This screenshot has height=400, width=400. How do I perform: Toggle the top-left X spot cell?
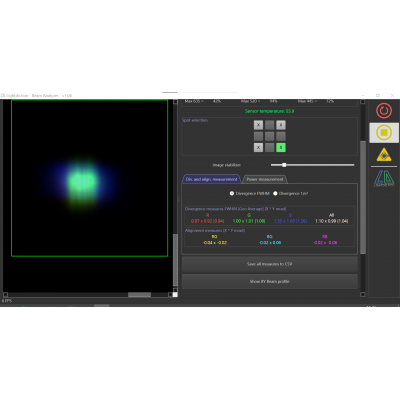pos(258,125)
